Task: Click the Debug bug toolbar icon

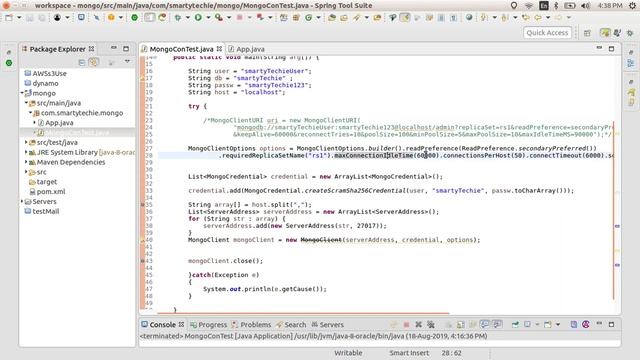Action: click(178, 18)
